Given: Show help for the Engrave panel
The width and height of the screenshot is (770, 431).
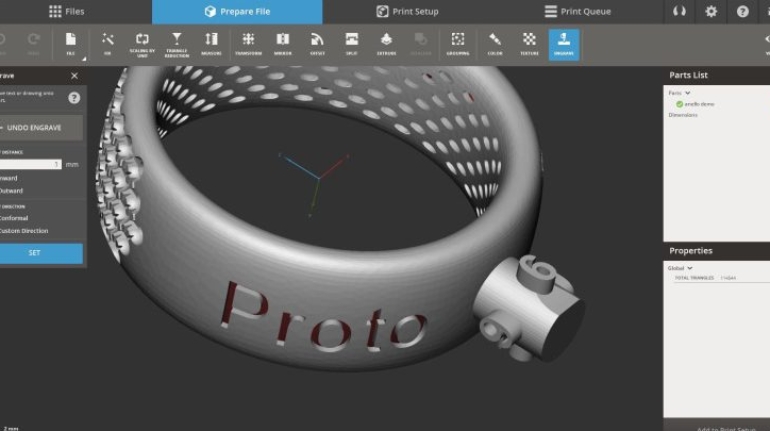Looking at the screenshot, I should click(74, 98).
